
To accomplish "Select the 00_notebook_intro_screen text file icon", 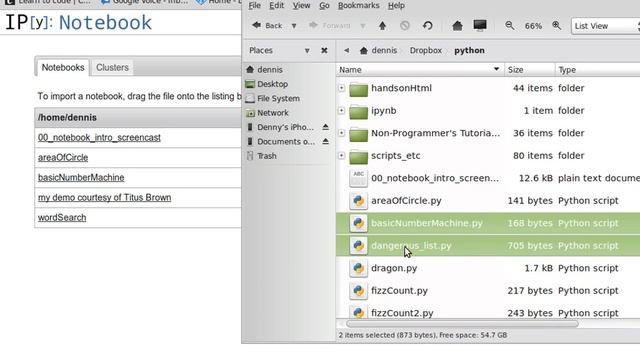I will (x=358, y=178).
